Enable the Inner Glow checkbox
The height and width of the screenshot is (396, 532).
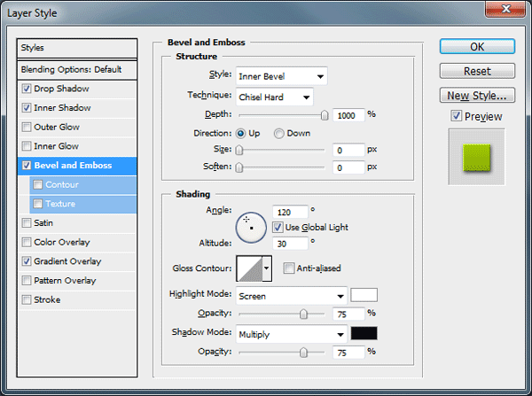pos(27,146)
